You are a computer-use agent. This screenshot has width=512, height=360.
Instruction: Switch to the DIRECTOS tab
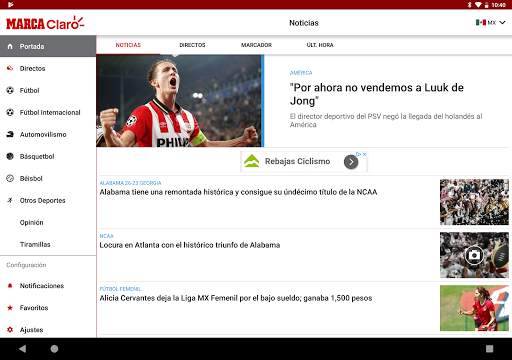[192, 45]
